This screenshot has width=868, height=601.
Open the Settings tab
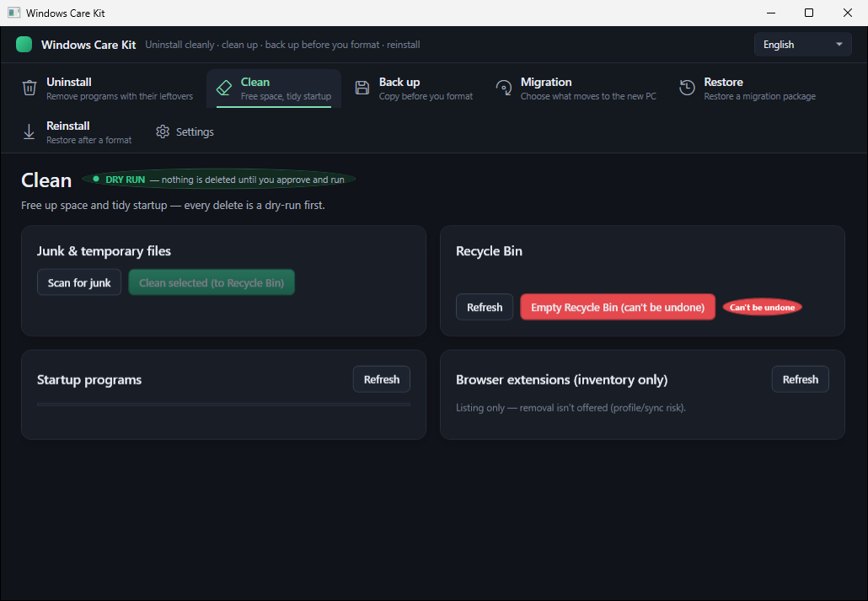click(x=185, y=131)
